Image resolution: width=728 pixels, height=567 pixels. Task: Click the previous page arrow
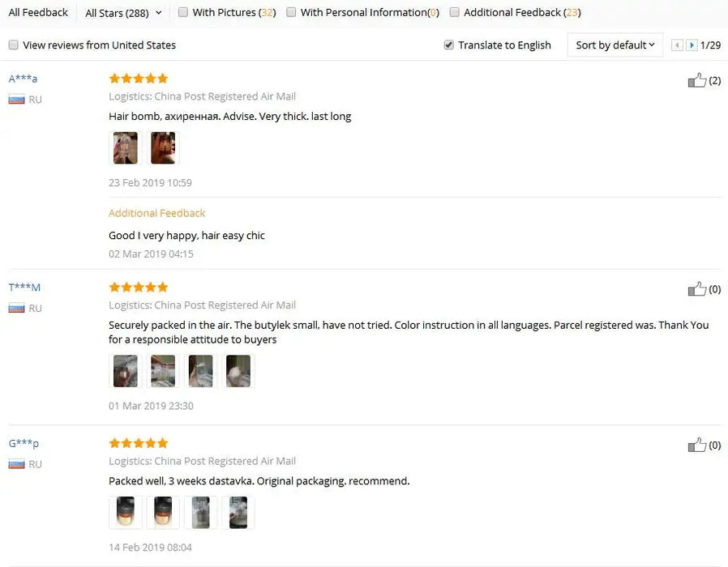[678, 45]
